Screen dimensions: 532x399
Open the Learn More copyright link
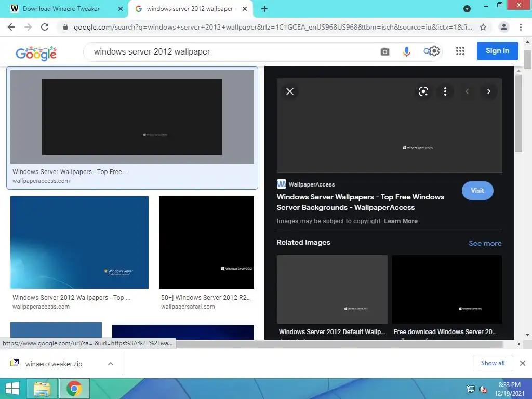[401, 221]
